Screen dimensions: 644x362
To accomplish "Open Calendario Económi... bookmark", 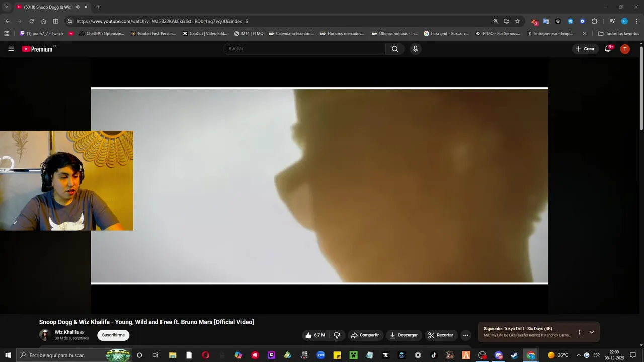I will (x=291, y=34).
